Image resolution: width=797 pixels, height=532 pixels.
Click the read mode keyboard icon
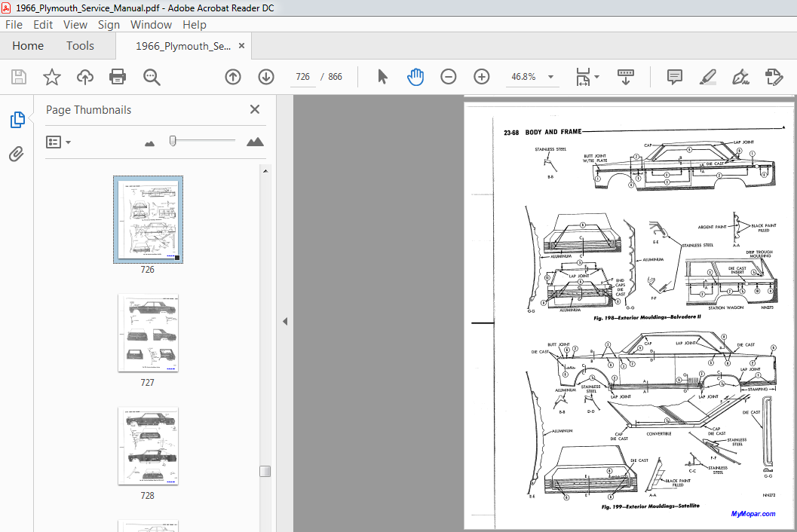[x=625, y=77]
